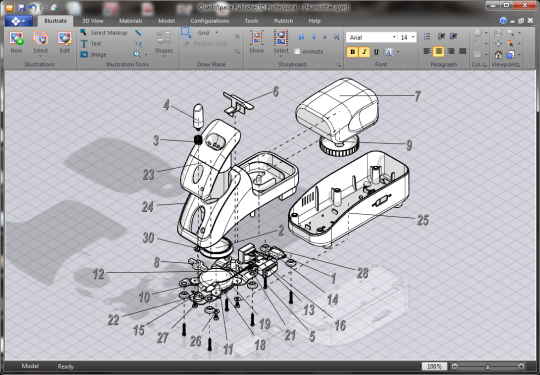Expand the zoom viewpoint dropdown arrow
This screenshot has width=540, height=375.
click(x=519, y=33)
